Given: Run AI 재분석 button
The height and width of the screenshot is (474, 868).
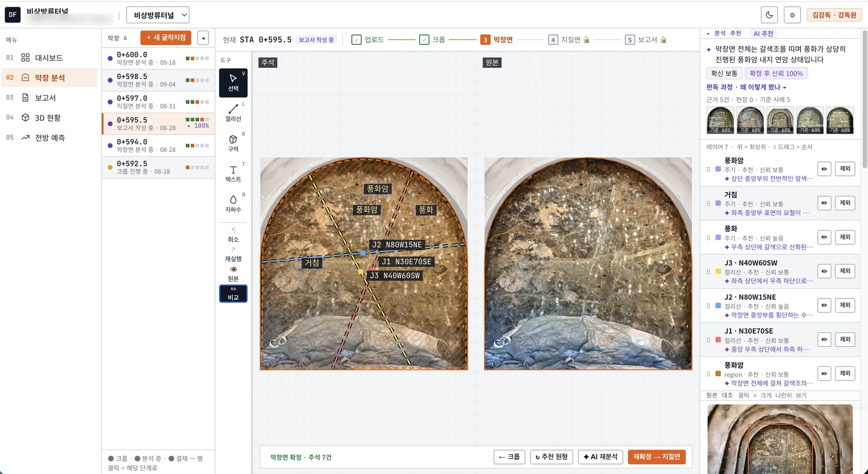Looking at the screenshot, I should (x=600, y=457).
